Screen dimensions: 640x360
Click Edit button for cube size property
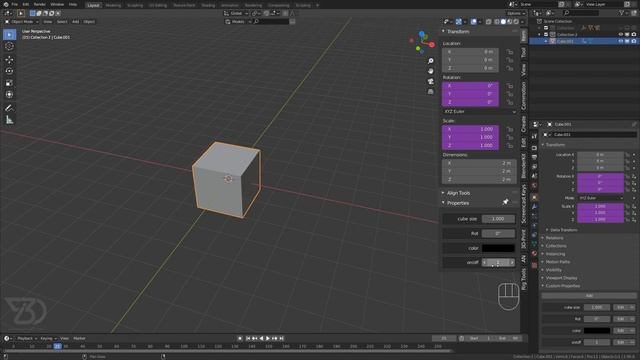(x=623, y=307)
